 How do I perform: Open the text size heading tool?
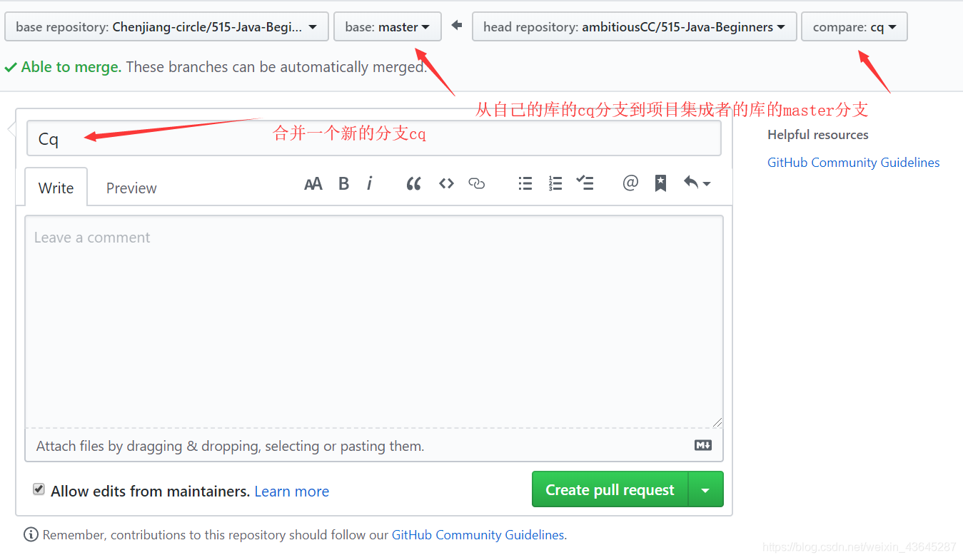(x=313, y=183)
